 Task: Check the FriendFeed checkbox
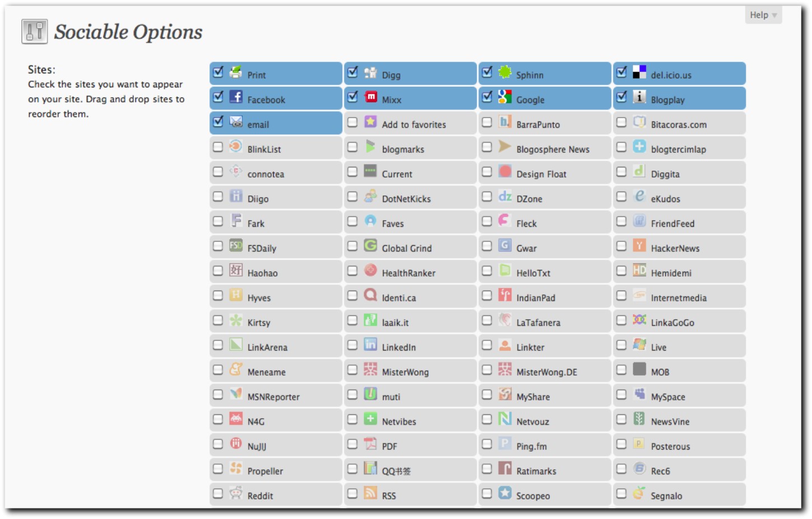[x=621, y=221]
